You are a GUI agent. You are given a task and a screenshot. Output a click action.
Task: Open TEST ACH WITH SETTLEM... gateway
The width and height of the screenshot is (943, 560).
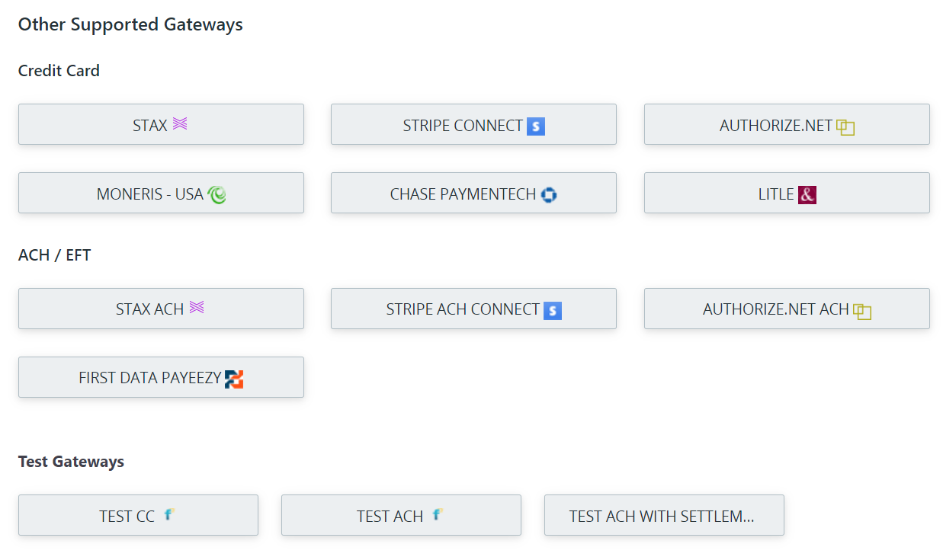click(664, 515)
